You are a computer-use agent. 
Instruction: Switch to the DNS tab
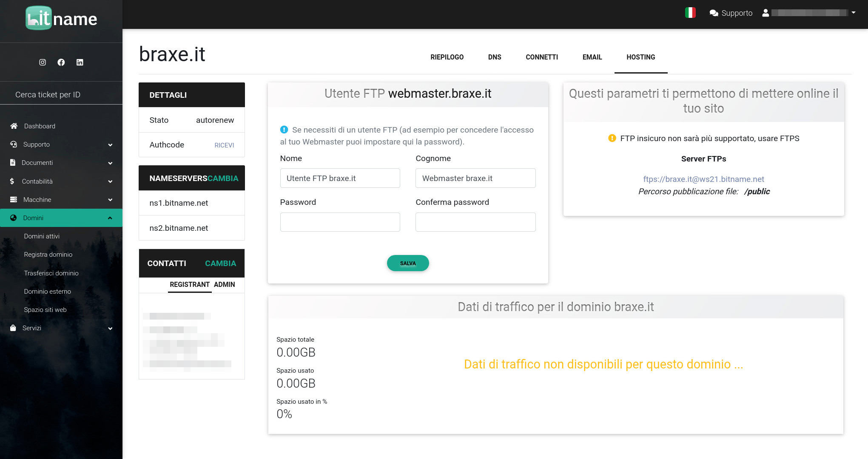coord(495,57)
